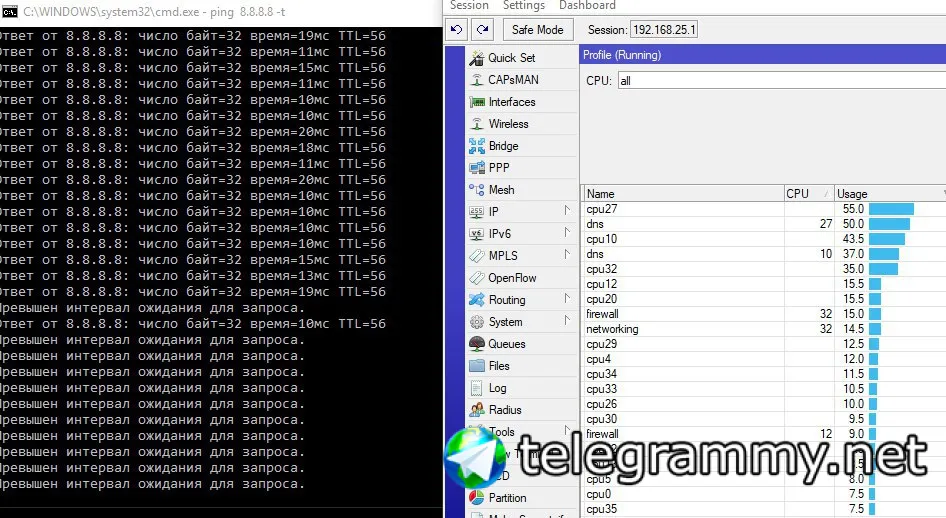Expand the System submenu arrow
Viewport: 946px width, 518px height.
567,320
